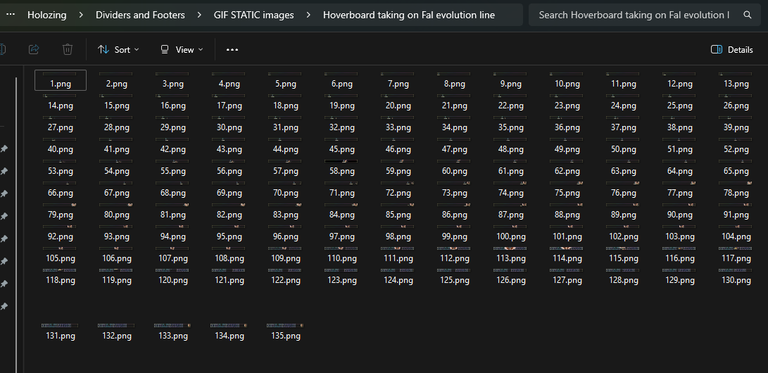Image resolution: width=768 pixels, height=373 pixels.
Task: Go to Dividers and Footers breadcrumb
Action: point(140,15)
